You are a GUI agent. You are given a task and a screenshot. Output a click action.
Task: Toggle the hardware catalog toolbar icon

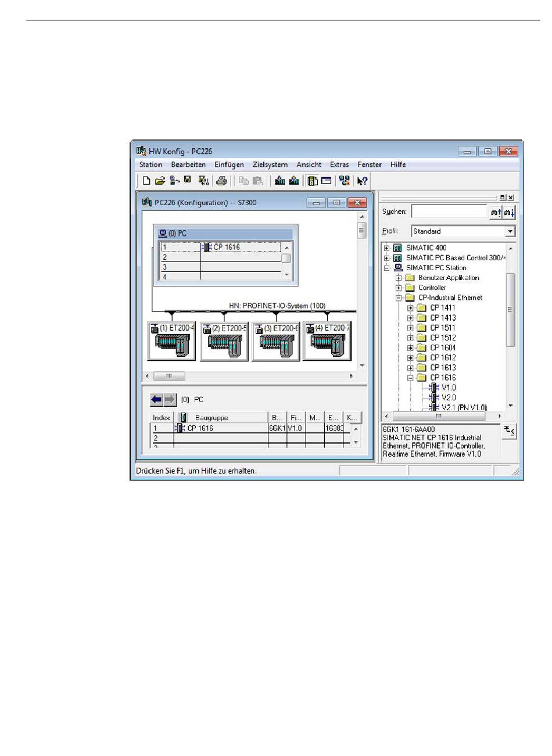click(313, 181)
